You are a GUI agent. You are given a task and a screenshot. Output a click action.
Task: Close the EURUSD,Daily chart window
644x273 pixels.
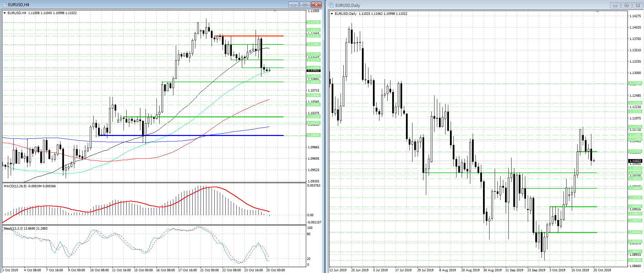click(x=637, y=6)
